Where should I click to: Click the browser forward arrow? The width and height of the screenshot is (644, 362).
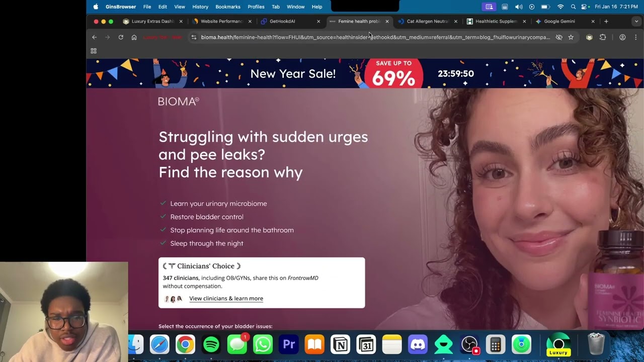(107, 37)
